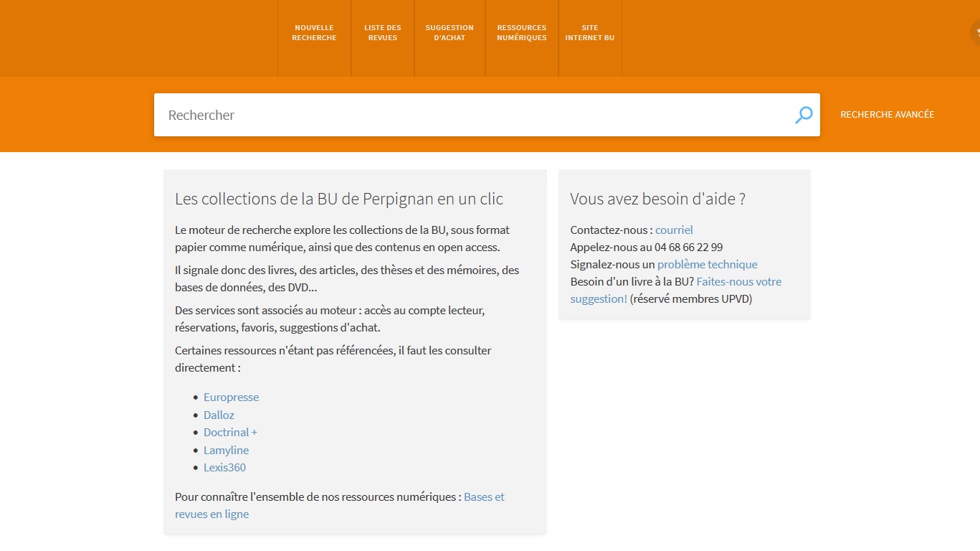
Task: Visit Site Internet BU from the menu
Action: pos(589,33)
